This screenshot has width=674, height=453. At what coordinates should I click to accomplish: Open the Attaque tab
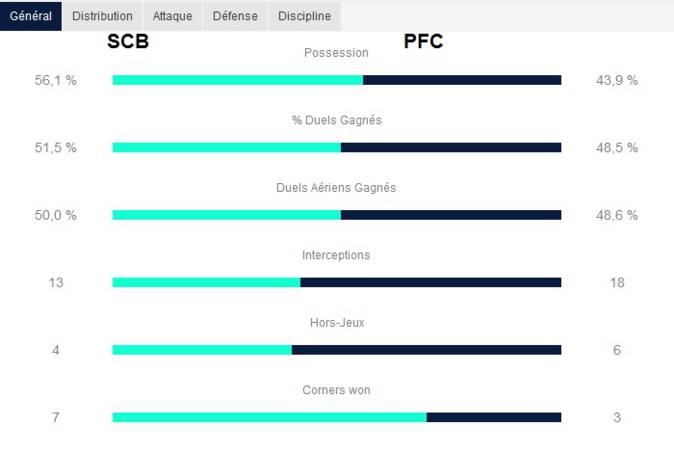(172, 16)
